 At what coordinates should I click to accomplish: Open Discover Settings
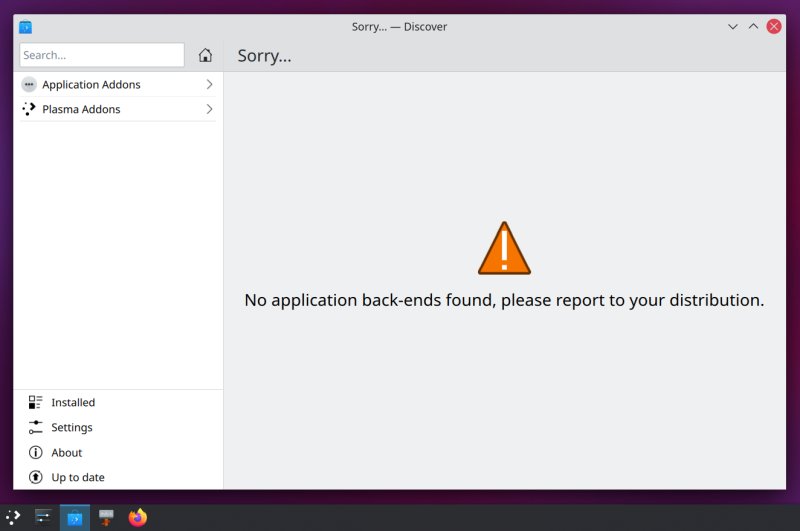[118, 427]
